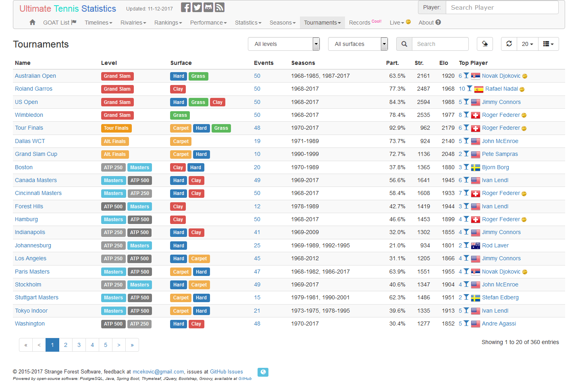Click the globe icon near the footer
The image size is (578, 392).
[263, 372]
